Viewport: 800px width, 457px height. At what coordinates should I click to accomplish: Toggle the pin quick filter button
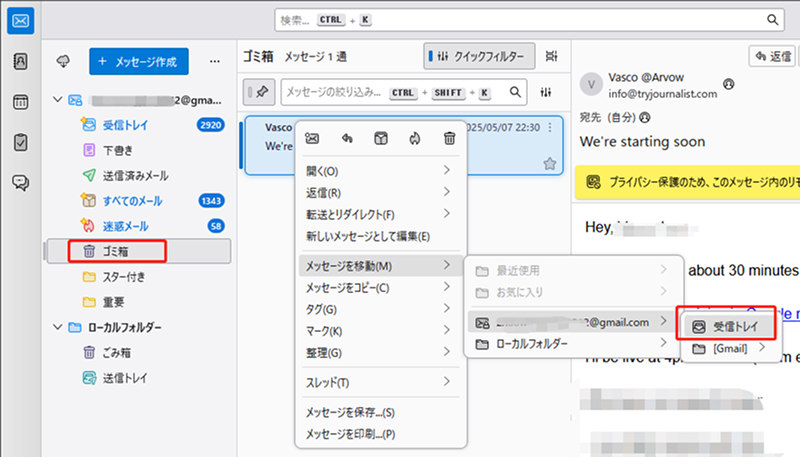tap(259, 92)
